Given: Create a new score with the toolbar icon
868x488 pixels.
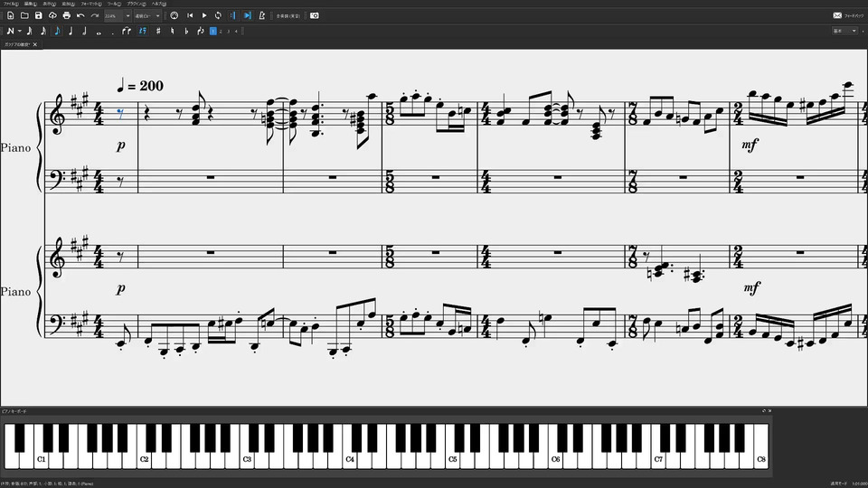Looking at the screenshot, I should coord(11,15).
